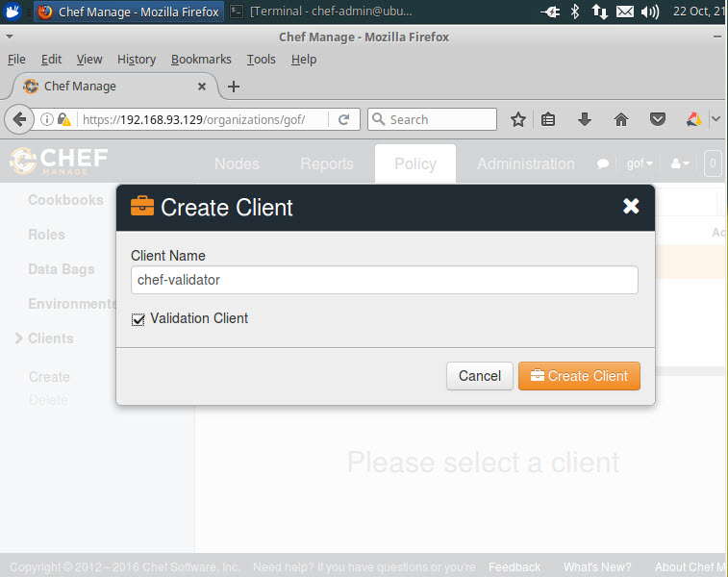728x577 pixels.
Task: Close the Create Client dialog with X
Action: [x=631, y=206]
